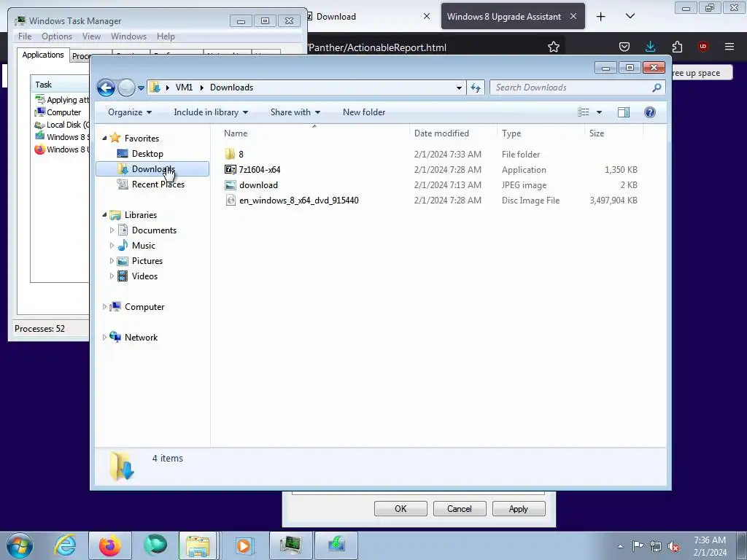Open the Windows Start menu
The width and height of the screenshot is (747, 560).
pyautogui.click(x=20, y=545)
